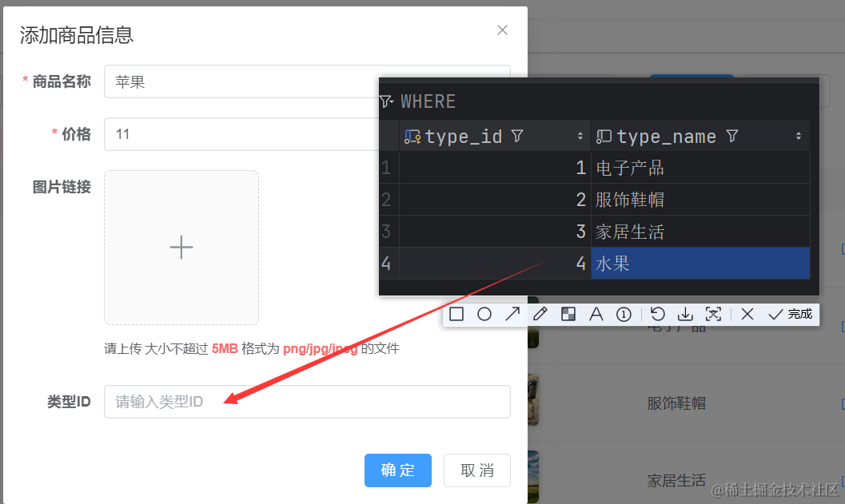
Task: Activate the text annotation tool
Action: click(x=596, y=314)
